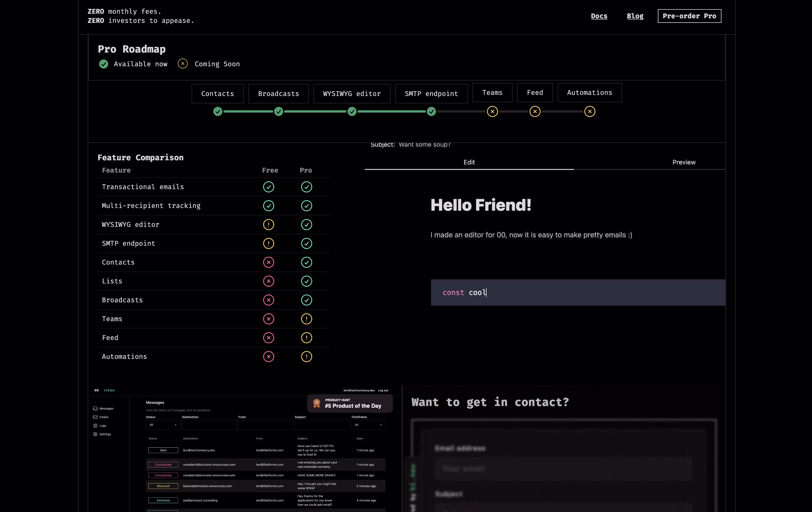Click the Automations roadmap milestone icon
The image size is (812, 512).
(x=589, y=111)
